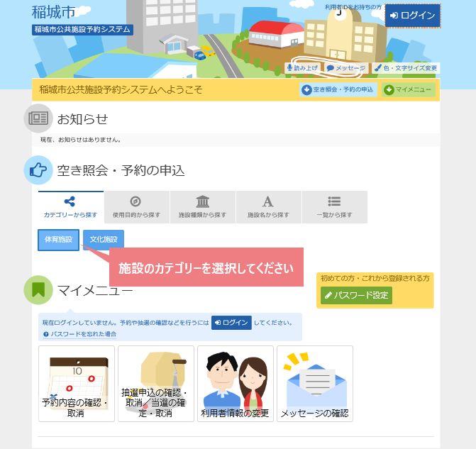
Task: Select the カテゴリーから探す tab
Action: pos(71,207)
